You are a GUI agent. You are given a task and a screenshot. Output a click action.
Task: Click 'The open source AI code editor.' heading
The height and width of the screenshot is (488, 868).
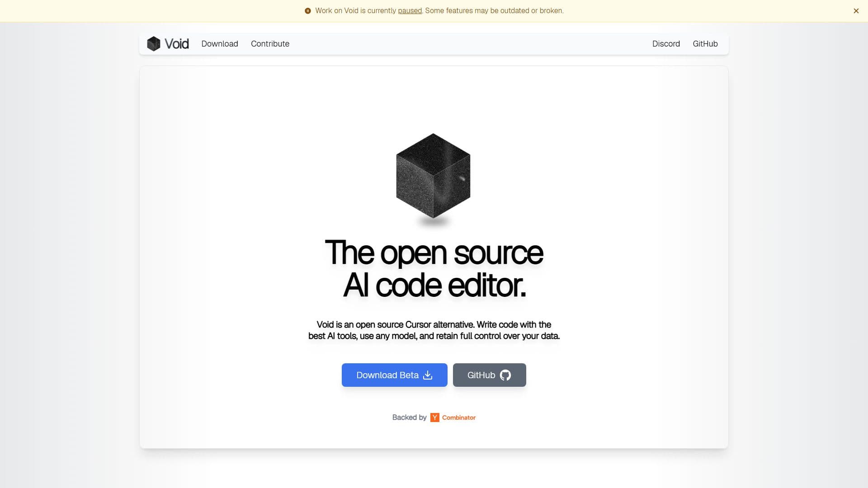pos(434,269)
